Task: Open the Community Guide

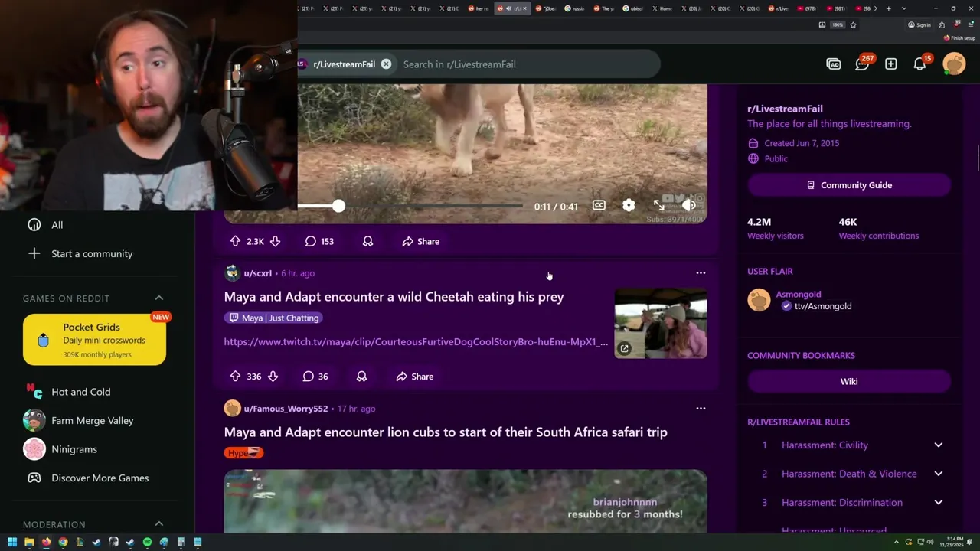Action: click(849, 185)
